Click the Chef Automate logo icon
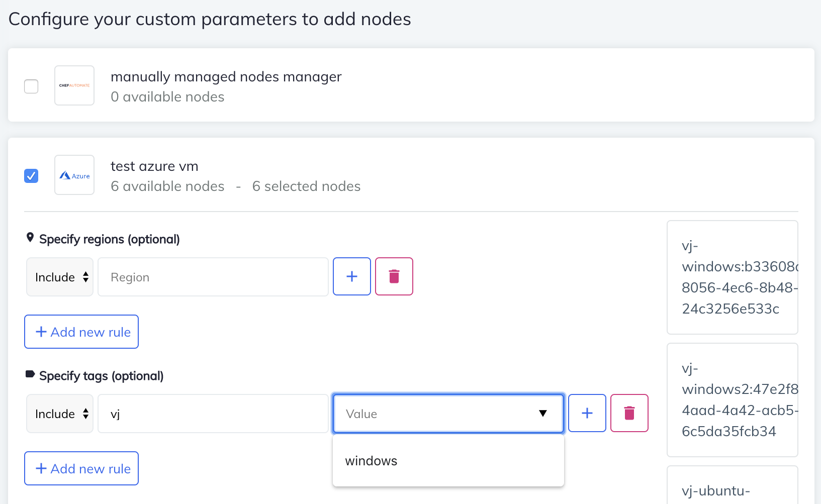The image size is (821, 504). coord(74,85)
